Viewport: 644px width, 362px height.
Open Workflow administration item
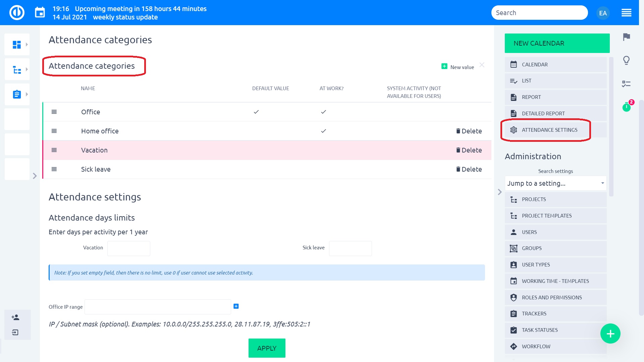(555, 346)
